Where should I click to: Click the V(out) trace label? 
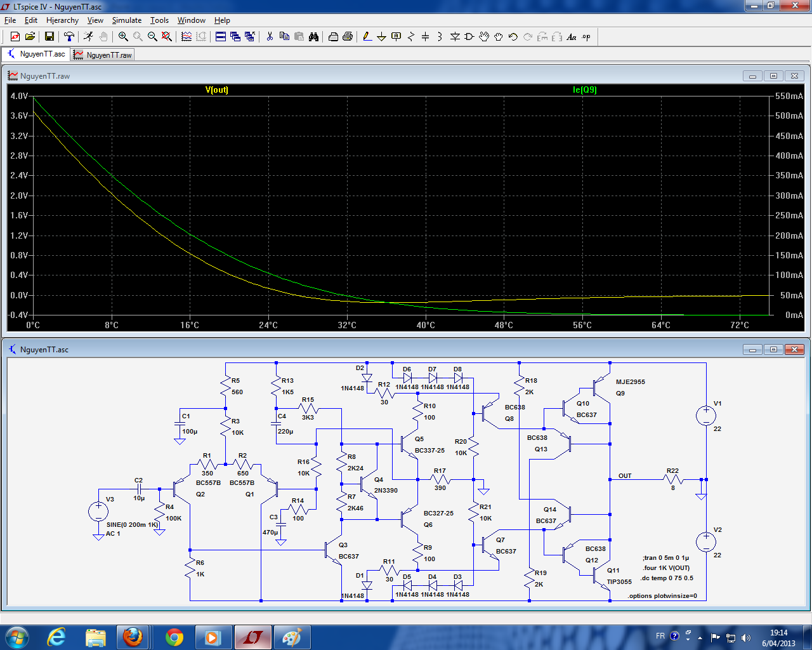(216, 90)
